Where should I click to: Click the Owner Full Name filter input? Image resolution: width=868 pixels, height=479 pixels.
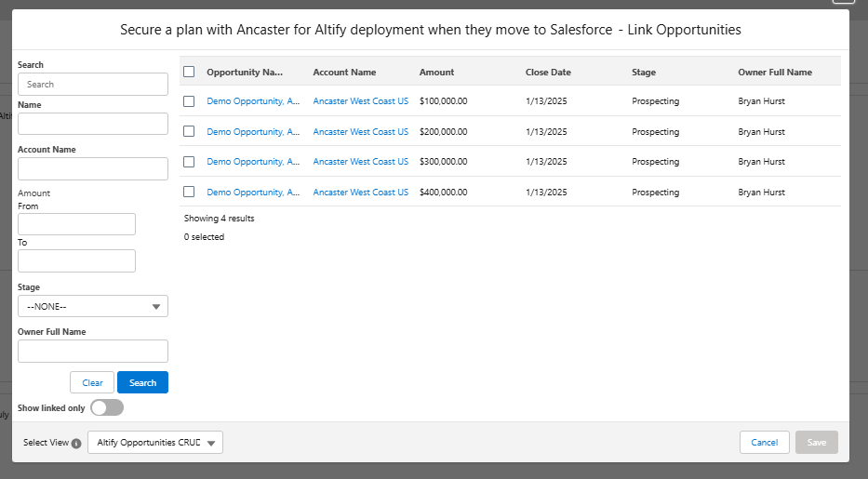click(93, 352)
